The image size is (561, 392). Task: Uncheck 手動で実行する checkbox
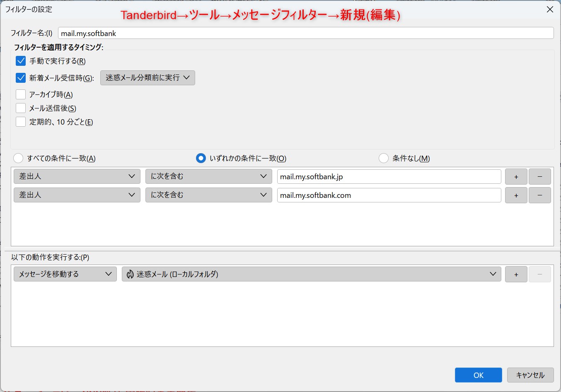click(x=21, y=61)
